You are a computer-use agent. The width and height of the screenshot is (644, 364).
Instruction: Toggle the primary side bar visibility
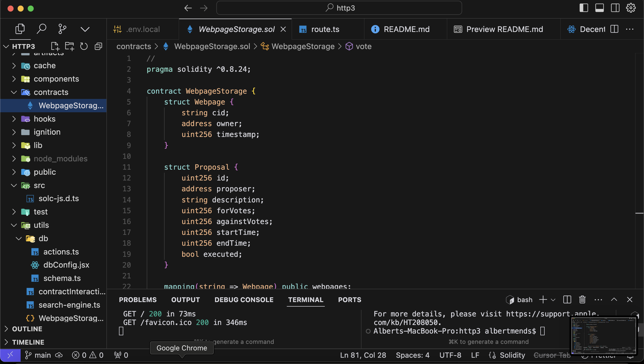(x=584, y=8)
